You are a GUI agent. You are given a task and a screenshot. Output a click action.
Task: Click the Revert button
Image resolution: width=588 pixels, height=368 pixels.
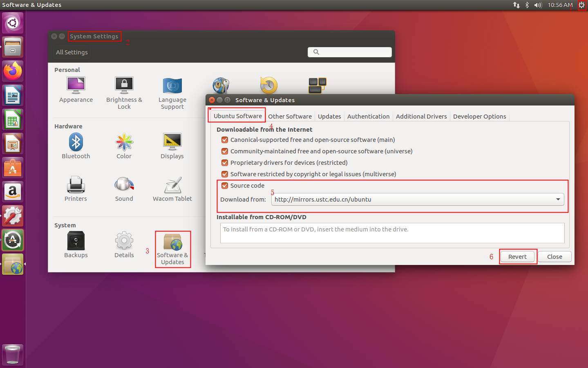517,257
